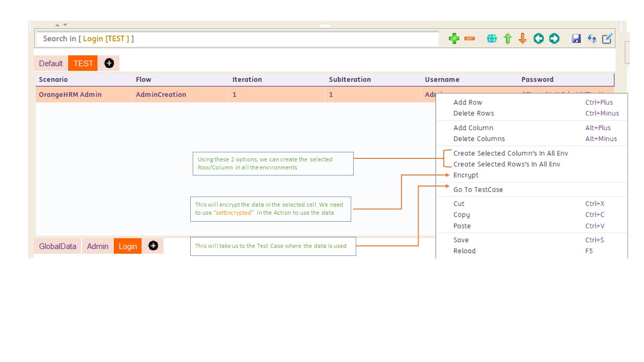Open the globe environment icon

tap(492, 39)
